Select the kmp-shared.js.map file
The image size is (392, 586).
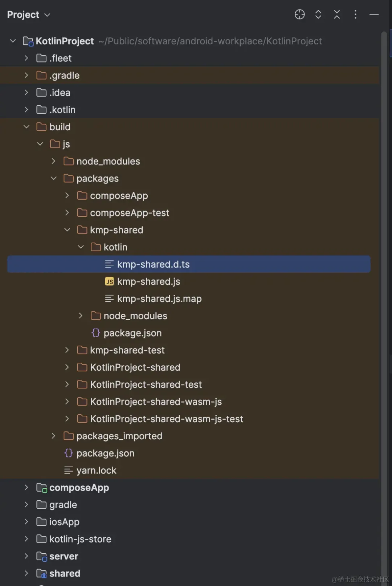tap(159, 299)
